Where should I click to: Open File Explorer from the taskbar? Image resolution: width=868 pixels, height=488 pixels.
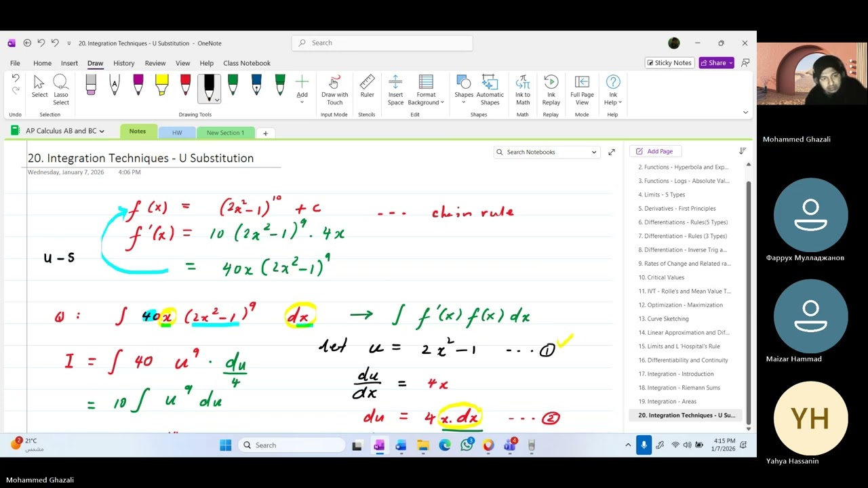(423, 445)
